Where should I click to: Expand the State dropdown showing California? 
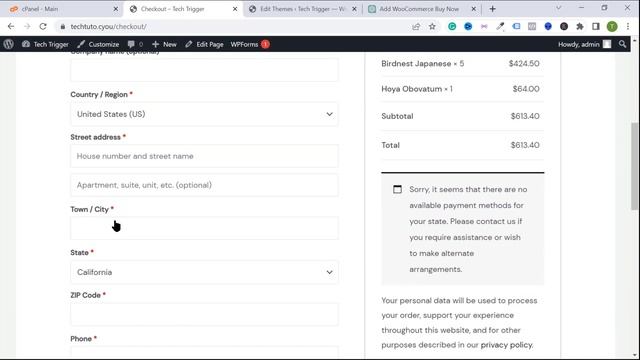[x=204, y=272]
